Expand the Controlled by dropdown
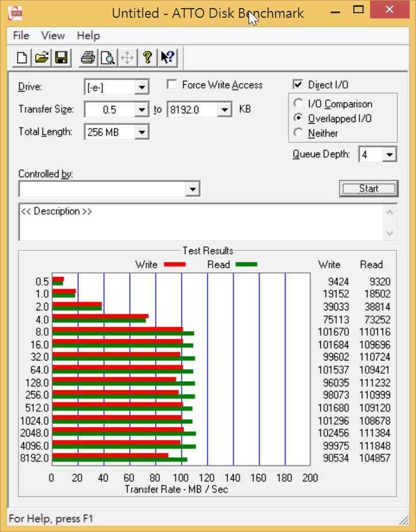The width and height of the screenshot is (416, 532). tap(193, 189)
